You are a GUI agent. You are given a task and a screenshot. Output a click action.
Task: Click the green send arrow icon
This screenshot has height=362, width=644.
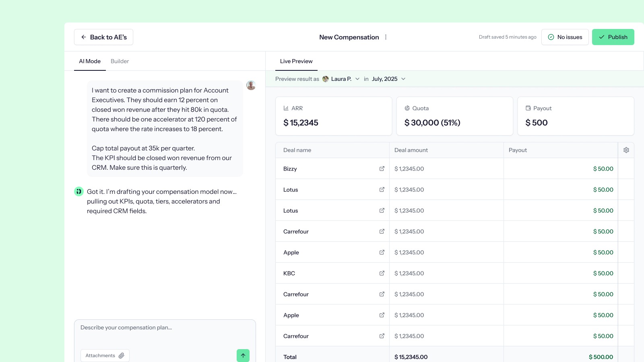[x=243, y=356]
